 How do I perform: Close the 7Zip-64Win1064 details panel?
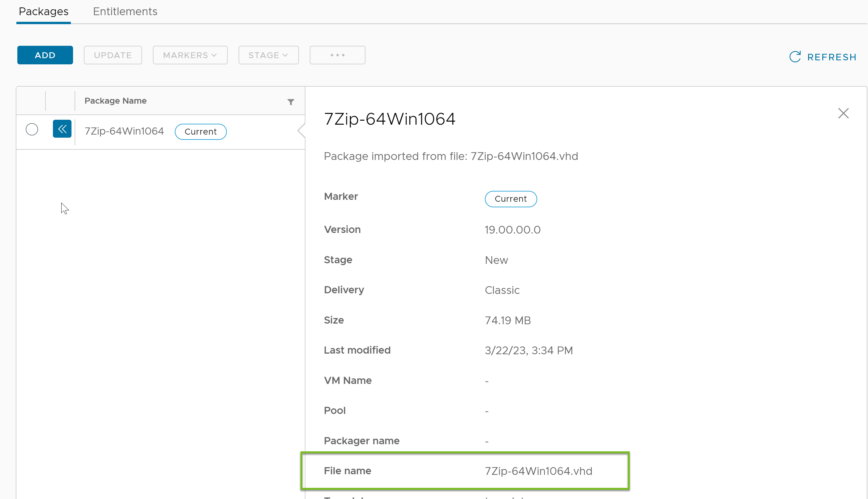(843, 114)
